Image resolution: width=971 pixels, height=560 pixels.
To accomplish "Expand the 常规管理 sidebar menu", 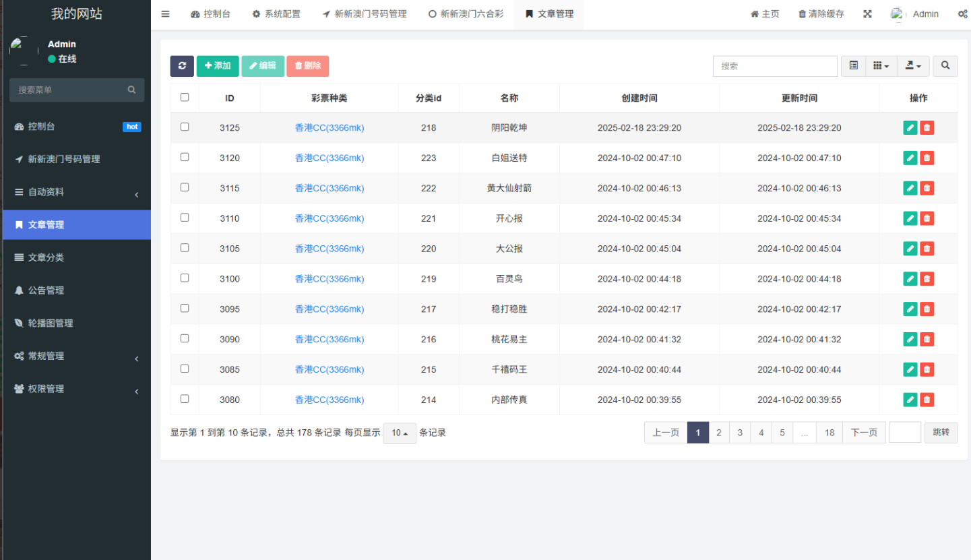I will (75, 356).
